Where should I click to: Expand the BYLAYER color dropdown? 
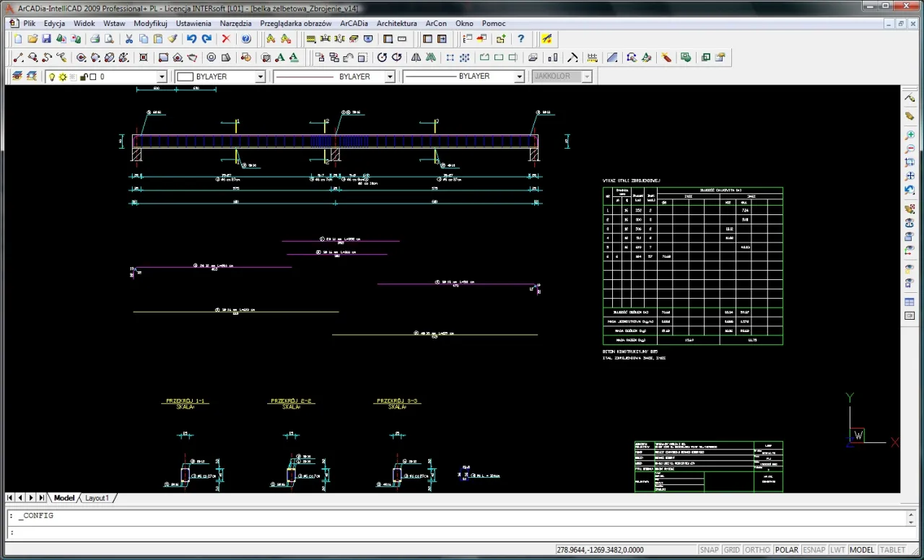tap(261, 76)
